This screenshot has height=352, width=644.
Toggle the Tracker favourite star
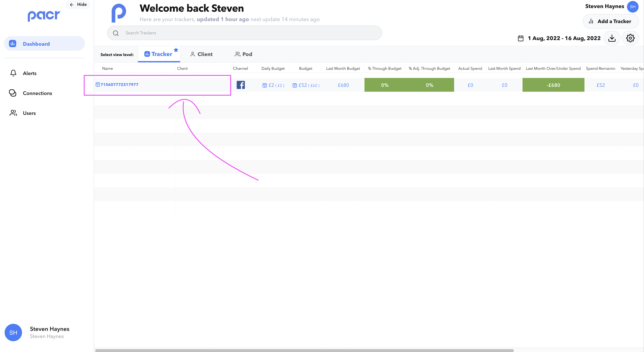176,50
